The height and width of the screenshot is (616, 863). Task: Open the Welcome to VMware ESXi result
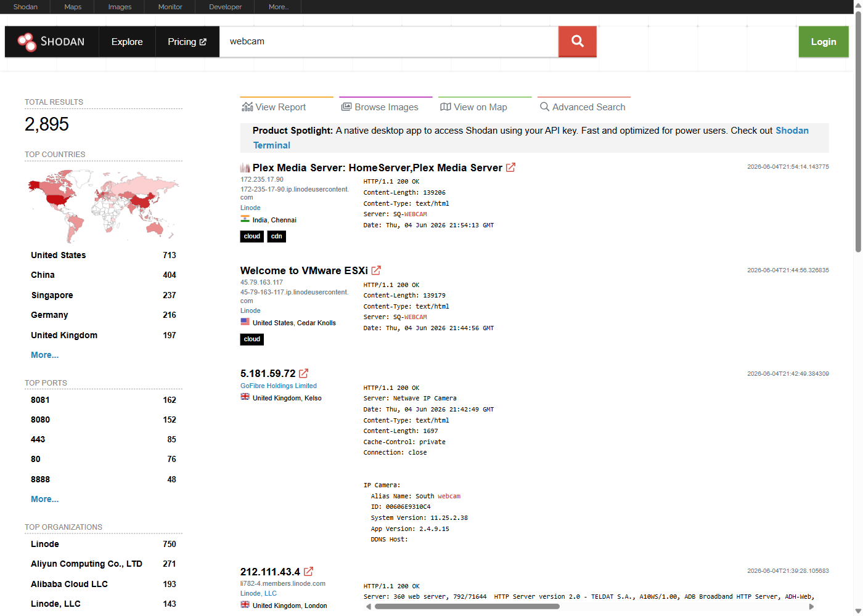304,270
